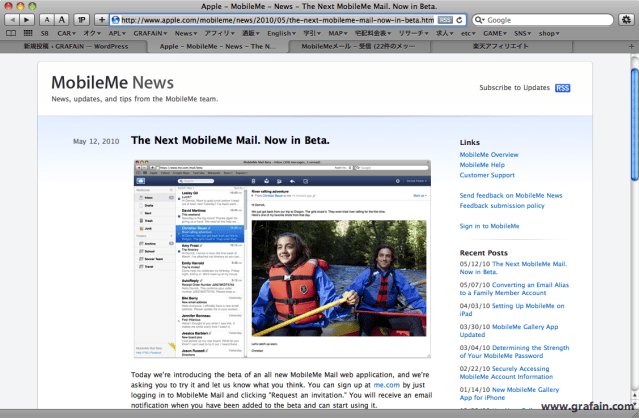639x418 pixels.
Task: Expand the CAR bookmarks folder
Action: pos(66,33)
